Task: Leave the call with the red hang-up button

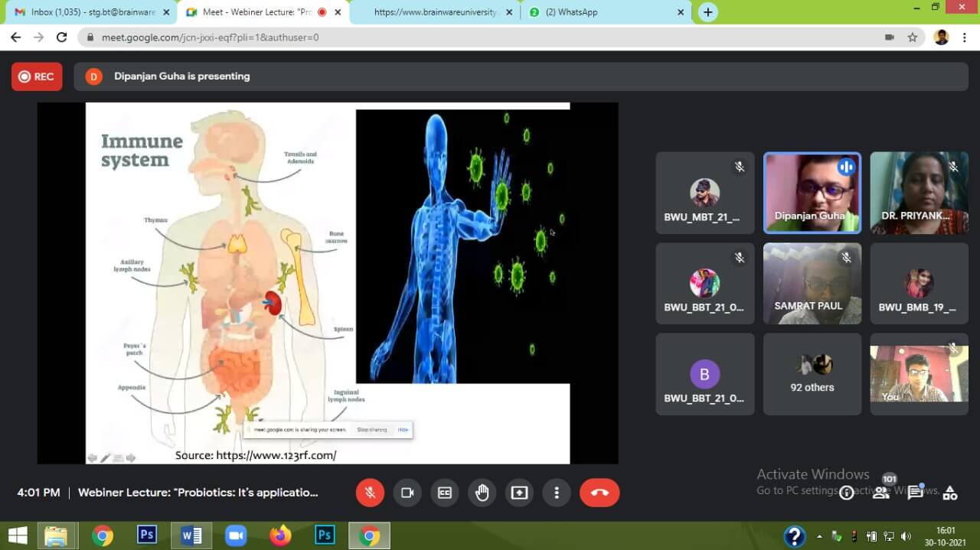Action: point(599,493)
